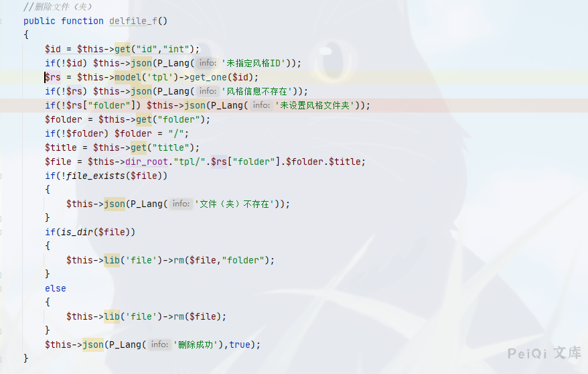Click the else keyword
Viewport: 588px width, 374px height.
[x=56, y=288]
